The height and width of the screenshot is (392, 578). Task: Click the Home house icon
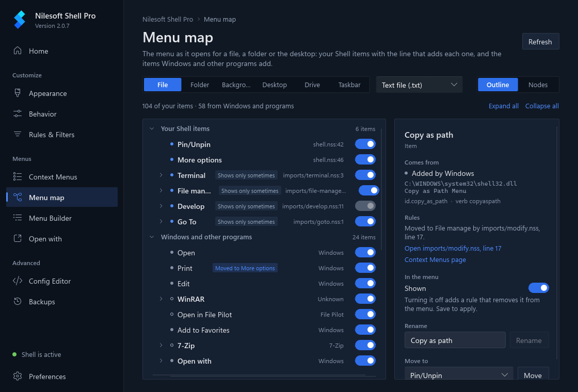(x=18, y=51)
